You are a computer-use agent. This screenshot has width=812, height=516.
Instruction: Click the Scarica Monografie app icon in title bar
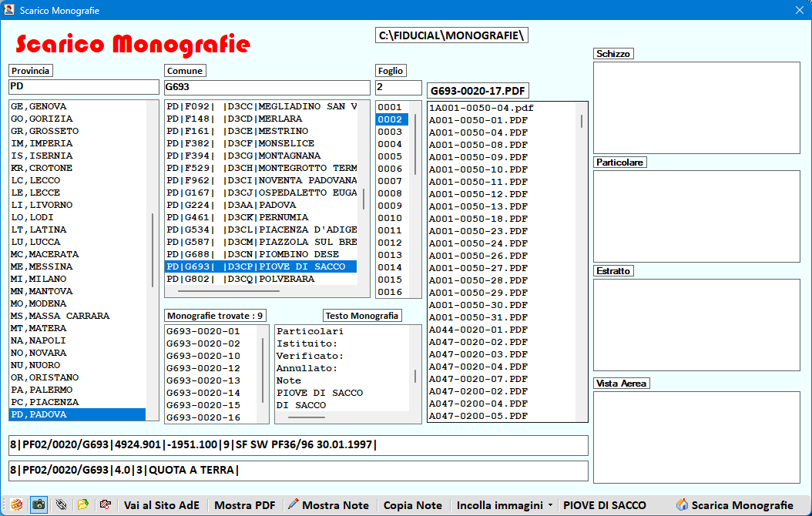coord(8,10)
